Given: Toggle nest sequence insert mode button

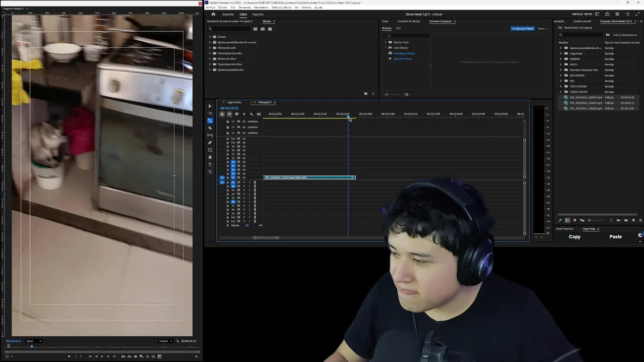Looking at the screenshot, I should [x=222, y=114].
